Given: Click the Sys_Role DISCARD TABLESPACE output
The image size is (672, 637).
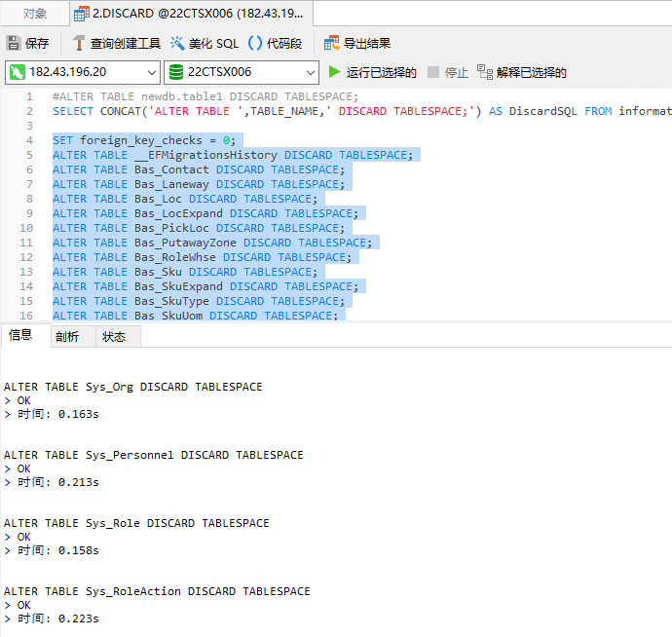Looking at the screenshot, I should coord(136,523).
